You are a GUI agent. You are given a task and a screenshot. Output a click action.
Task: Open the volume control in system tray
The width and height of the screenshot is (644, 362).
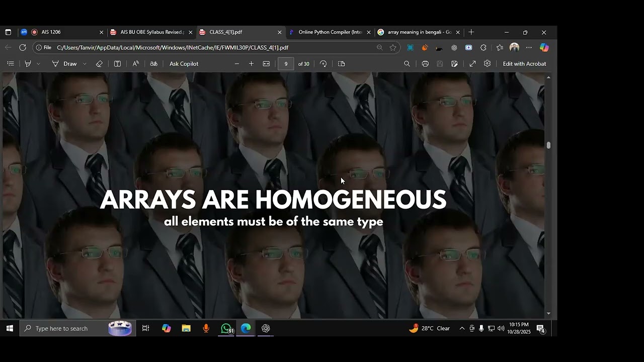(x=501, y=328)
